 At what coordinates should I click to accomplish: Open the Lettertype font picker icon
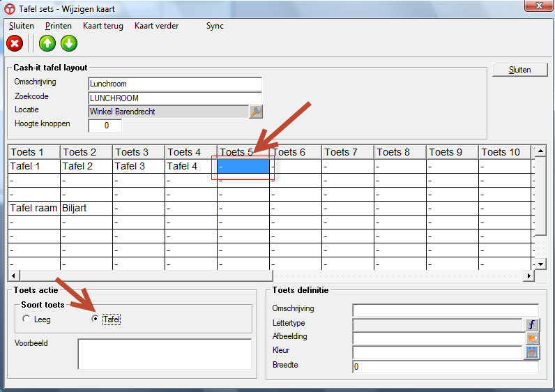coord(531,325)
